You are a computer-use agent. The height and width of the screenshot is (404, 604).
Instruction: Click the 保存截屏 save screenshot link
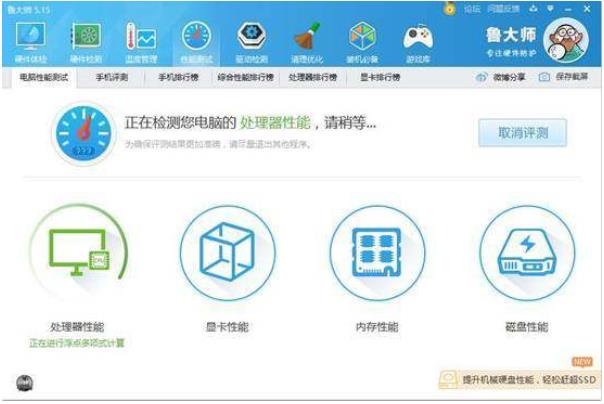tap(572, 77)
